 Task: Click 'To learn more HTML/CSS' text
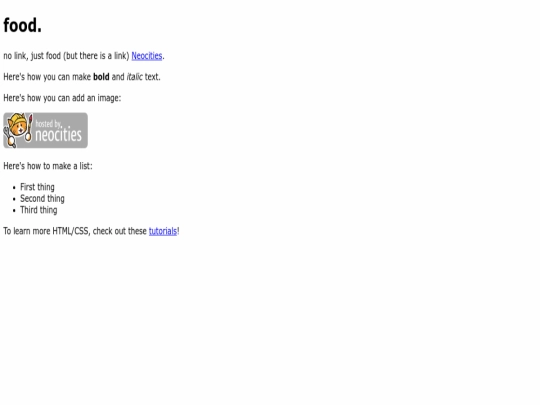[x=46, y=231]
